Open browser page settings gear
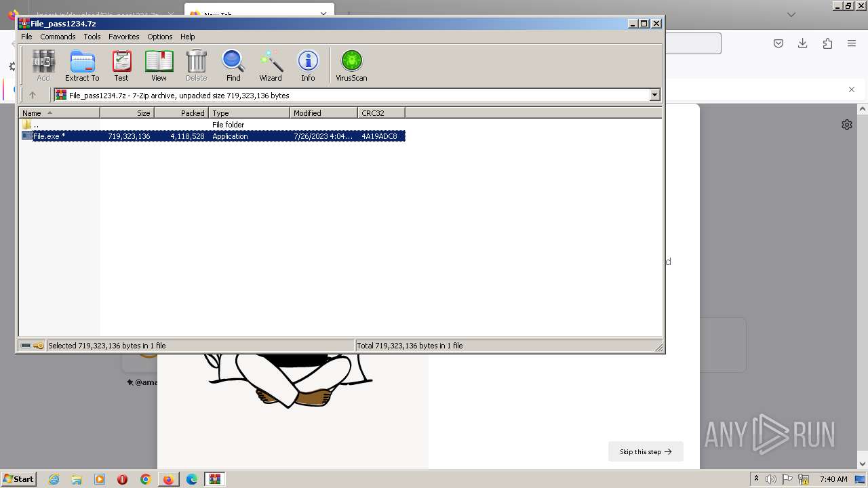 pos(847,125)
